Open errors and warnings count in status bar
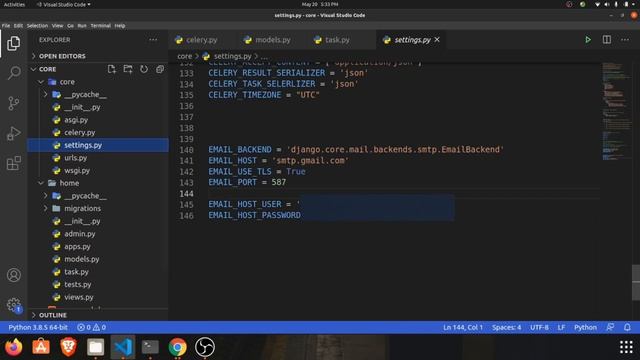 (x=91, y=327)
